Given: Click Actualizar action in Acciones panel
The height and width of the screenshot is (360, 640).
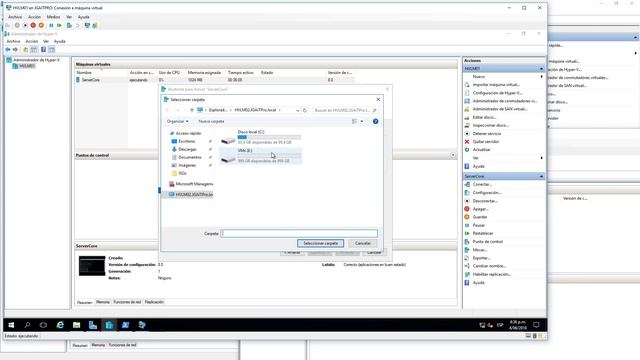Looking at the screenshot, I should (x=481, y=150).
